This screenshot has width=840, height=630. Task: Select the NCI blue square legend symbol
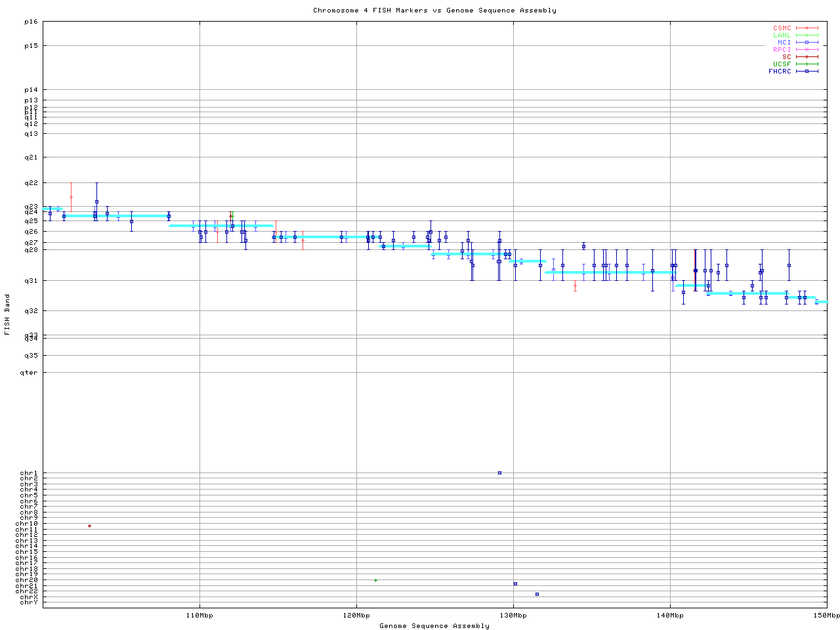(807, 43)
